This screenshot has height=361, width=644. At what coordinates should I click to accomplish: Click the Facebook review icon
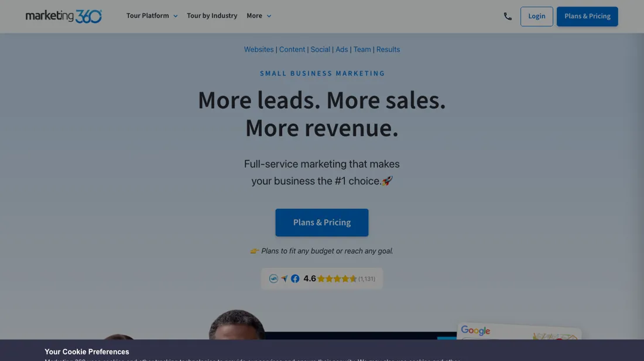[295, 279]
